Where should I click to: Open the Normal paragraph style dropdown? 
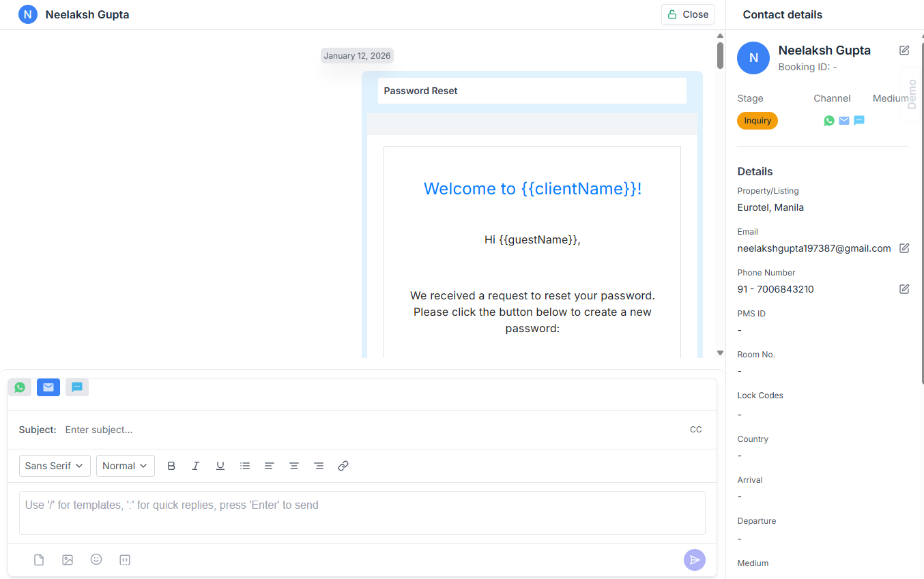pyautogui.click(x=125, y=466)
